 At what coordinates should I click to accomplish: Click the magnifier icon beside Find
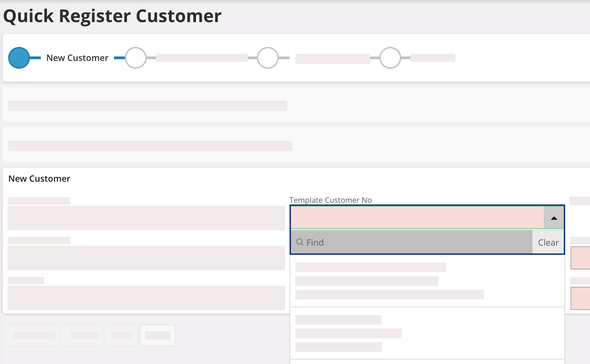[x=300, y=242]
